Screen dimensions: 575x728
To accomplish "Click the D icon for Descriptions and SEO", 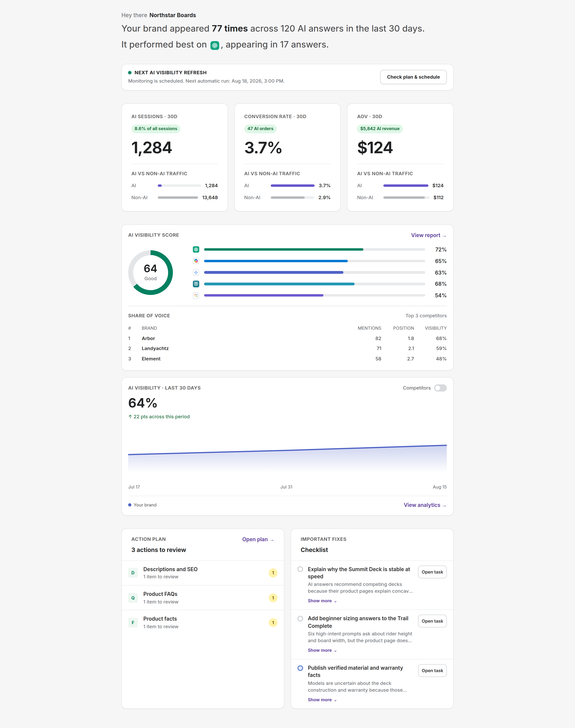I will [x=133, y=573].
